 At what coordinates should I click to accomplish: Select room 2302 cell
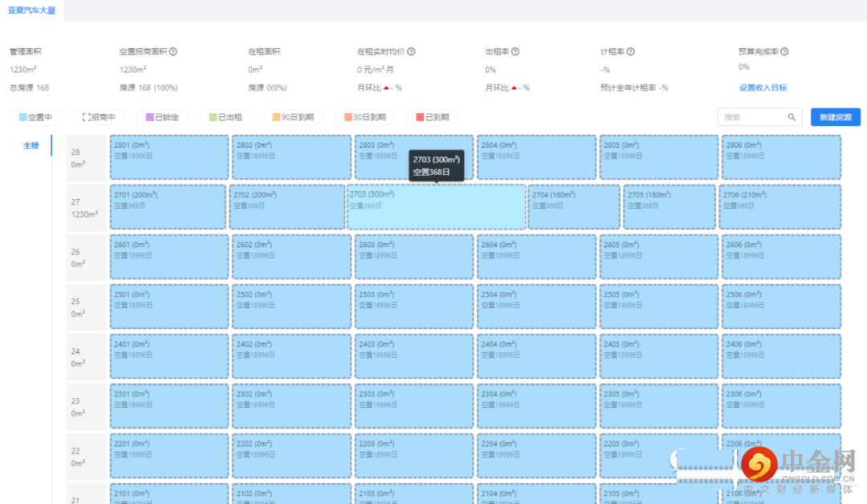pyautogui.click(x=291, y=406)
